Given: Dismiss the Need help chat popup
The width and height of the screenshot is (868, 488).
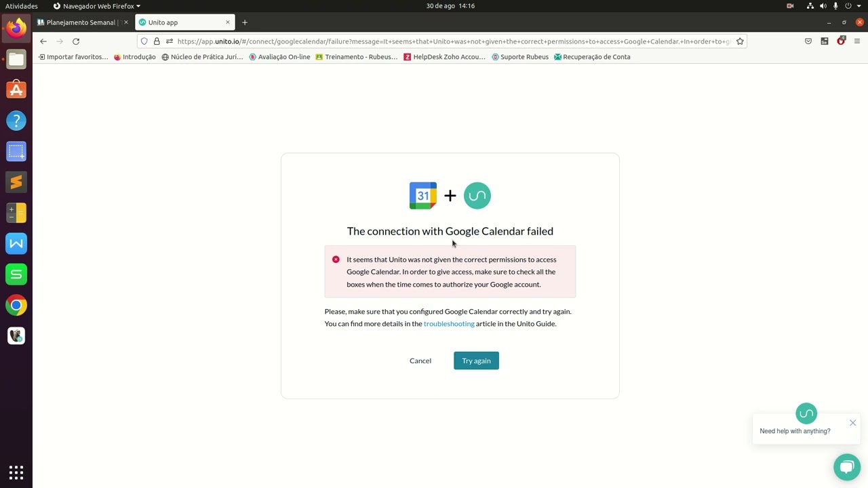Looking at the screenshot, I should coord(852,423).
